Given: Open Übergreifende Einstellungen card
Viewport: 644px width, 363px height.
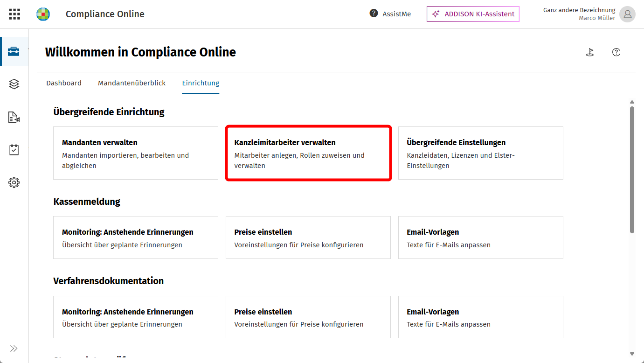Looking at the screenshot, I should click(481, 153).
